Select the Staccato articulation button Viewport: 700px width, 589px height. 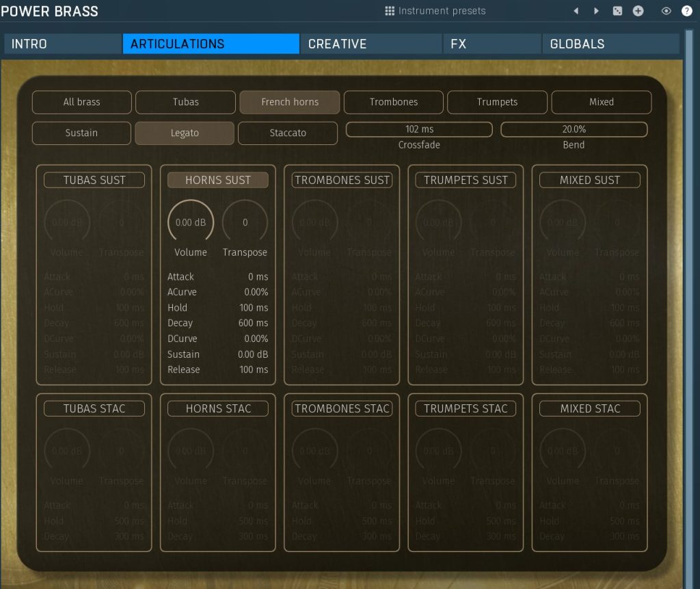tap(288, 133)
